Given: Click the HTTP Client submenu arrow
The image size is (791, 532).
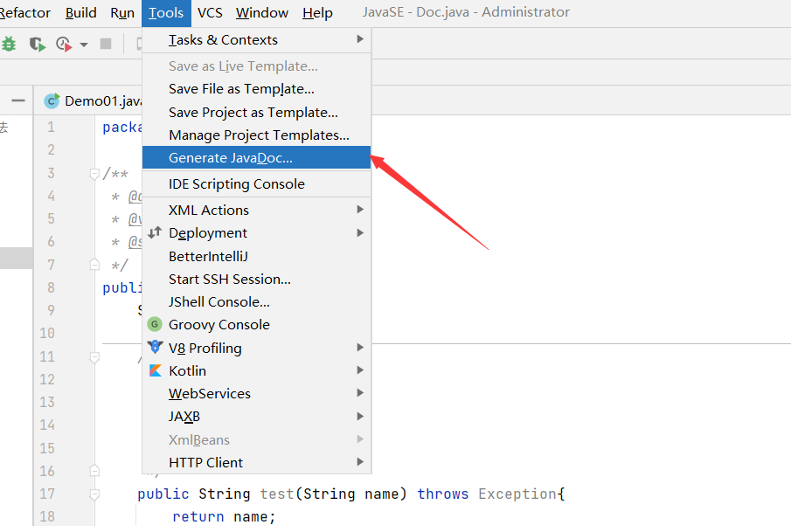Looking at the screenshot, I should pos(360,461).
